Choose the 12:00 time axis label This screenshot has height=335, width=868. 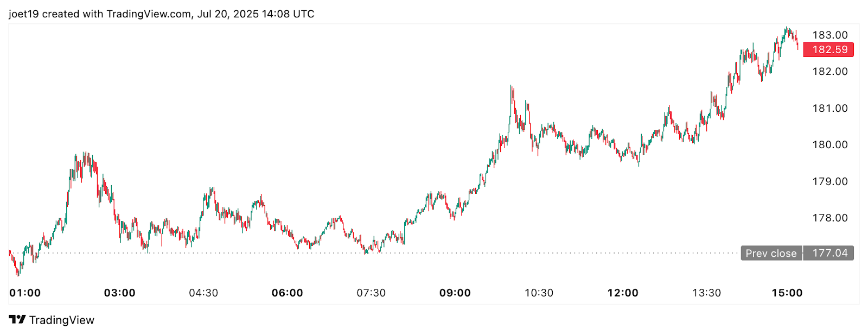(622, 293)
